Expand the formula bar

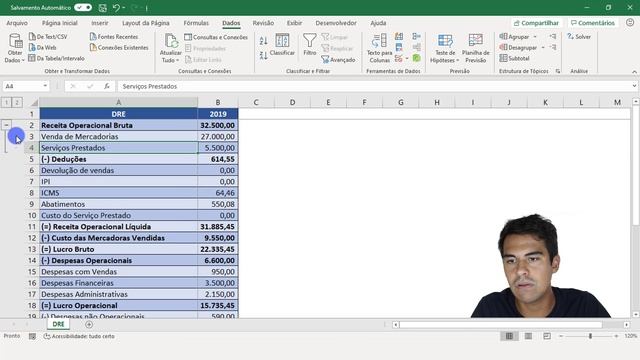click(634, 86)
